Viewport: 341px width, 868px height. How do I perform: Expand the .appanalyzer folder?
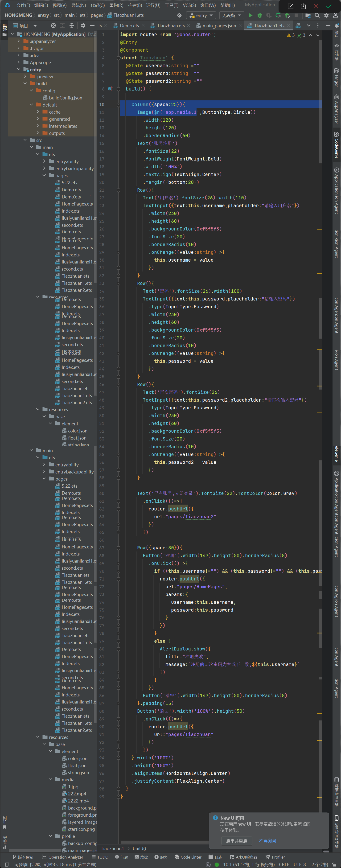(19, 41)
